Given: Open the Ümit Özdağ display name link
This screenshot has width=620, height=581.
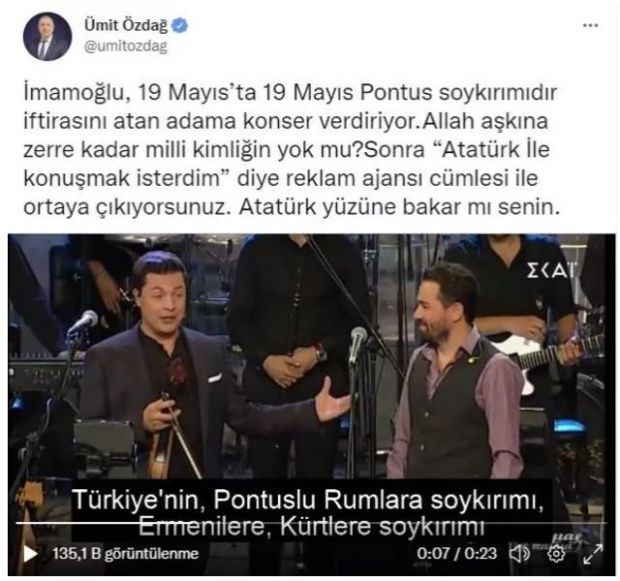Looking at the screenshot, I should [x=126, y=25].
